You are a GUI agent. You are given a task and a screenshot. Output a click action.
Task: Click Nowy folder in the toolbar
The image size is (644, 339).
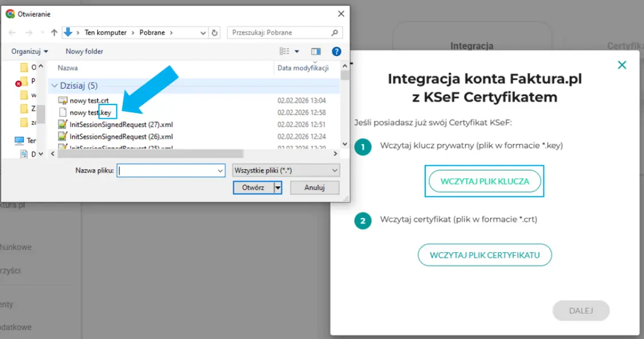coord(84,52)
